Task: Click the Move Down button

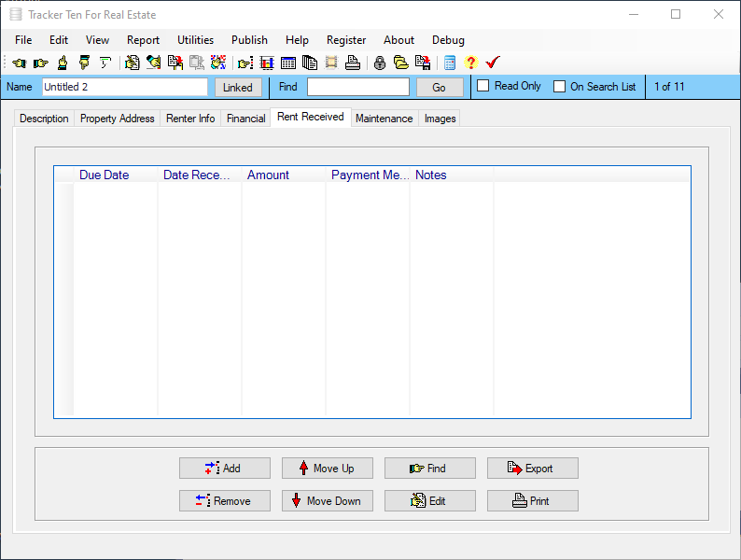Action: [328, 501]
